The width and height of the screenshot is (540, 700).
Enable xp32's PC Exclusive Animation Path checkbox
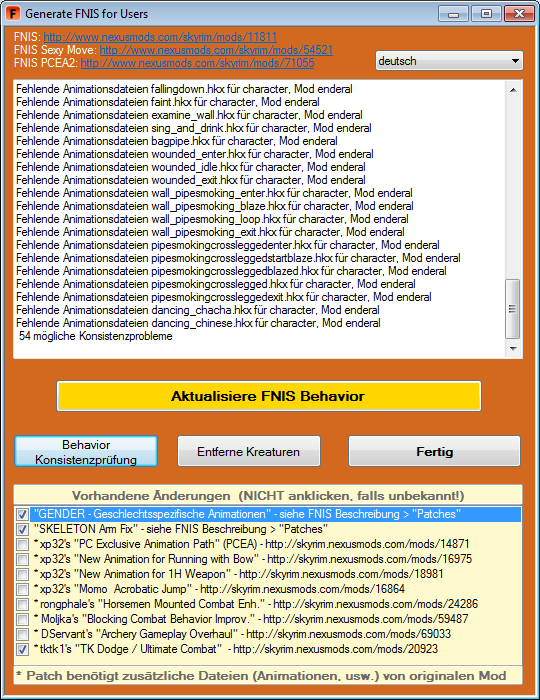(22, 544)
